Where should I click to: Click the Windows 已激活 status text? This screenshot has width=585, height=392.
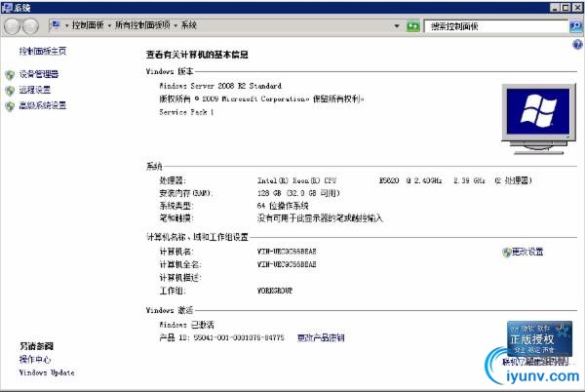point(186,325)
